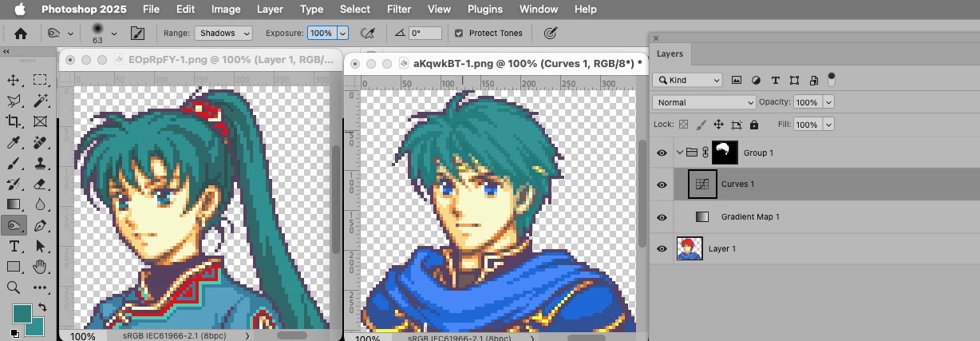Select the Eyedropper tool
This screenshot has width=980, height=341.
14,142
